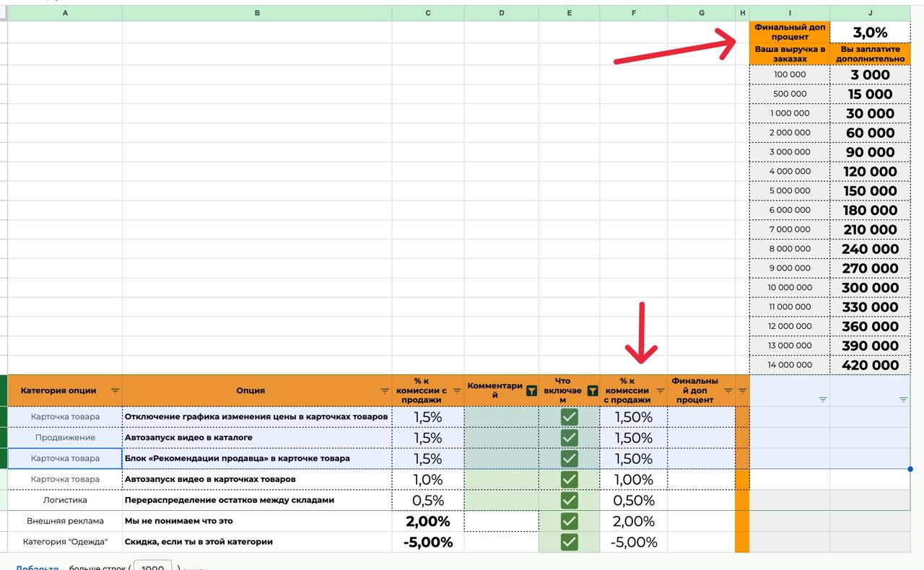Screen dimensions: 924x570
Task: Select the revenue cell 10 000 000
Action: 790,287
